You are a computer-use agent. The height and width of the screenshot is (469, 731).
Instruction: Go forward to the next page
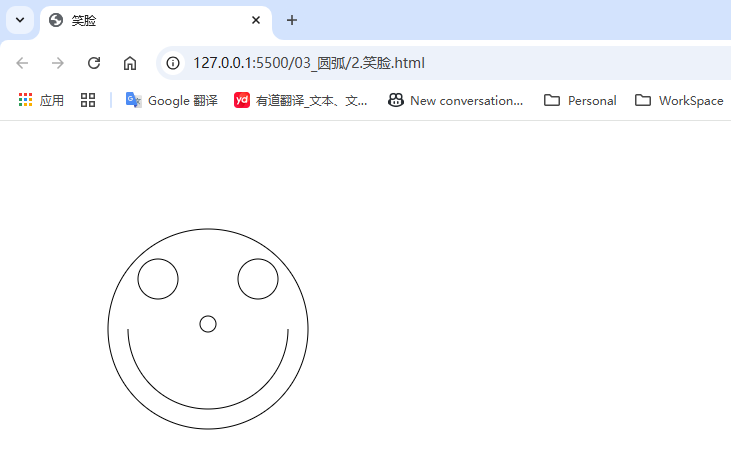point(58,63)
